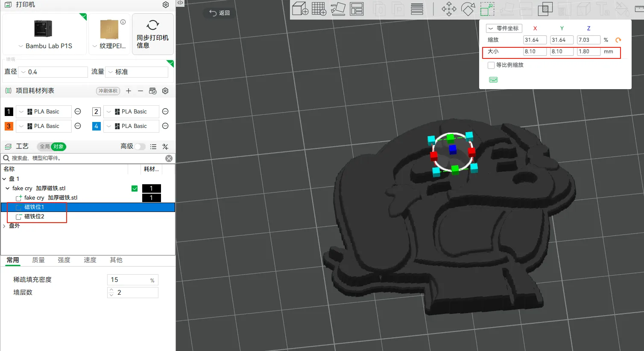The image size is (644, 351).
Task: Collapse the 盘 1 tree node
Action: pyautogui.click(x=4, y=179)
